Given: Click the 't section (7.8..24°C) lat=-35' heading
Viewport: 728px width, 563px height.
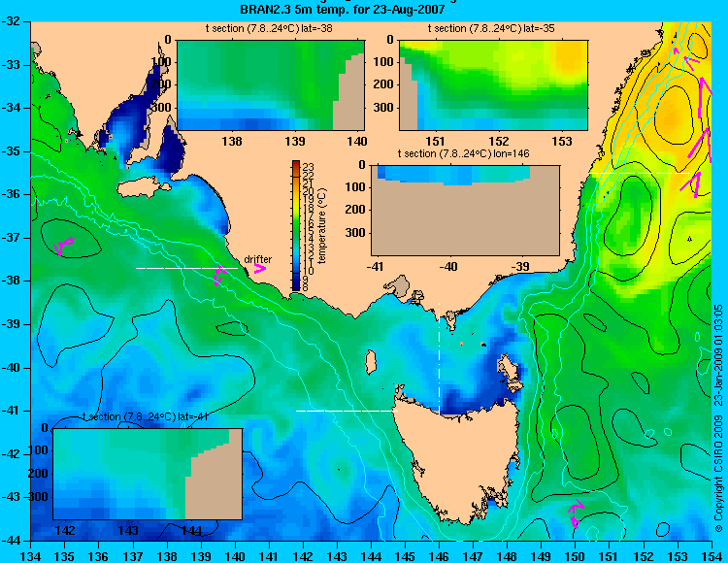Looking at the screenshot, I should [x=491, y=29].
